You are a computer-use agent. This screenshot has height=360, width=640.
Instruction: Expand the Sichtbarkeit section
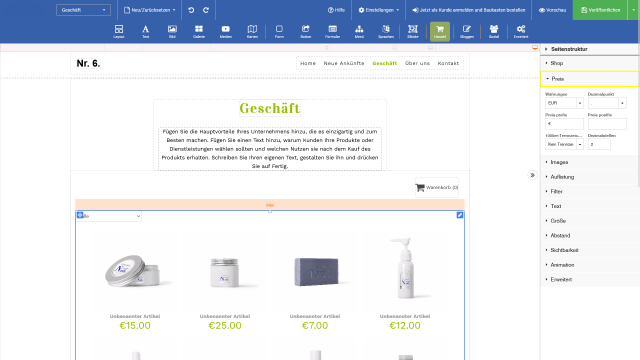click(x=589, y=250)
